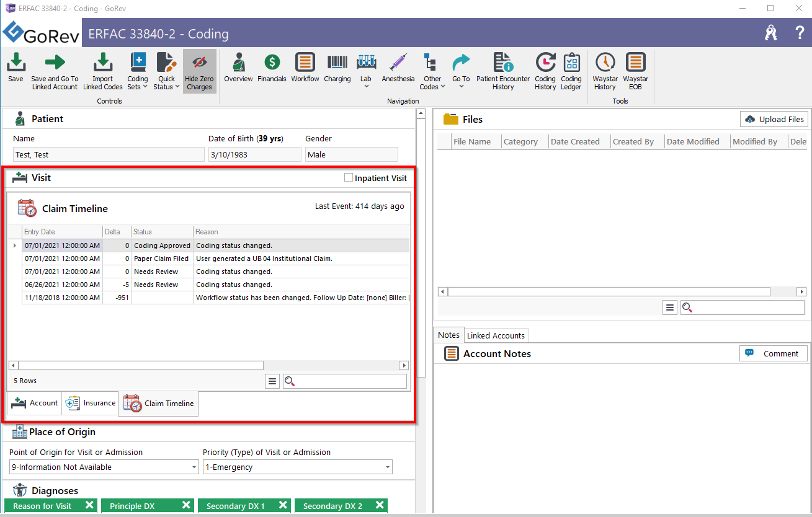
Task: Click the Files search field
Action: [x=743, y=307]
